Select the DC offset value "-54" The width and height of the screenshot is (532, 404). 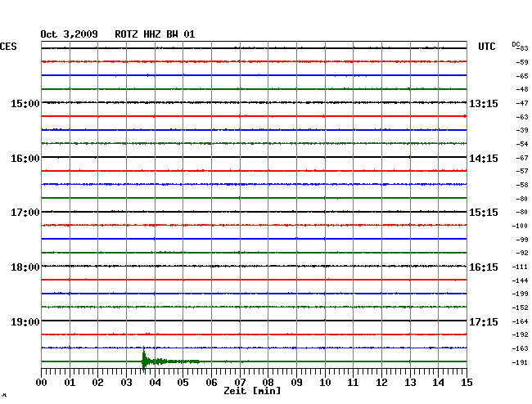pyautogui.click(x=522, y=144)
